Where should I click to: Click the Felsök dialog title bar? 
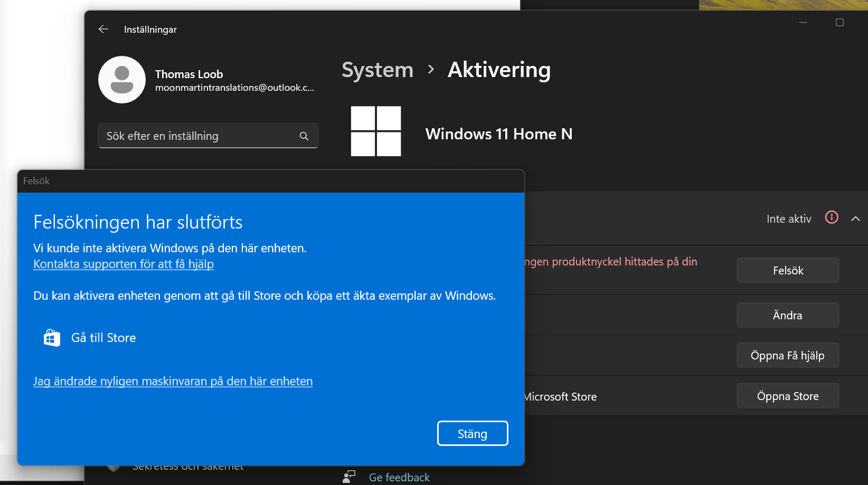click(271, 181)
